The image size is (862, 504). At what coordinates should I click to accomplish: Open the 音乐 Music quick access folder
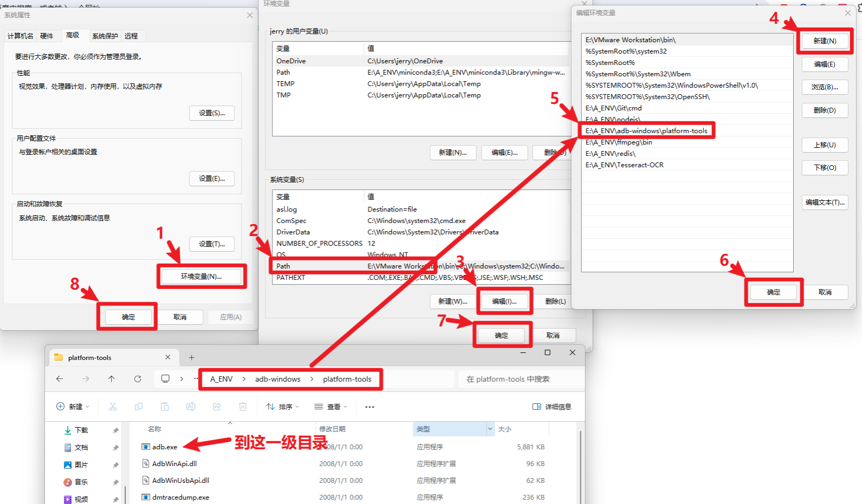point(81,482)
